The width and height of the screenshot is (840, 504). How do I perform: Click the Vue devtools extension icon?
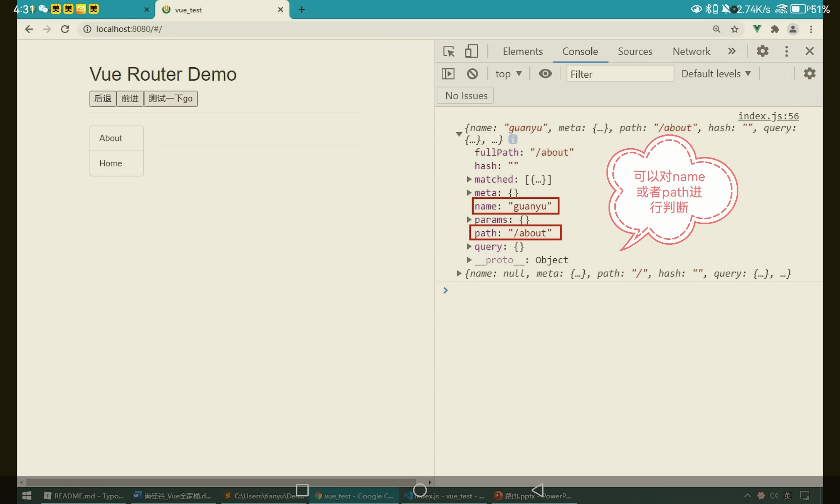(756, 29)
